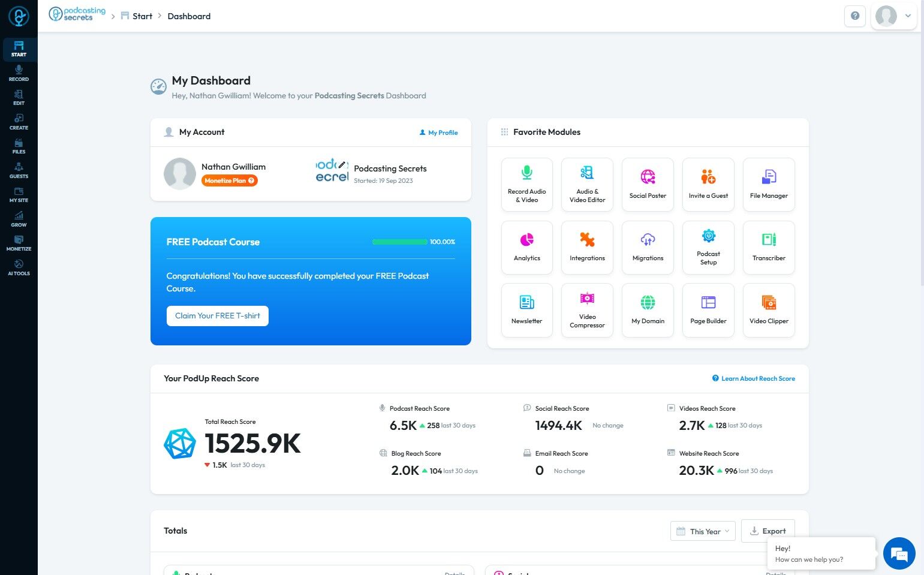This screenshot has width=924, height=575.
Task: Open the Record Audio & Video module
Action: click(526, 185)
